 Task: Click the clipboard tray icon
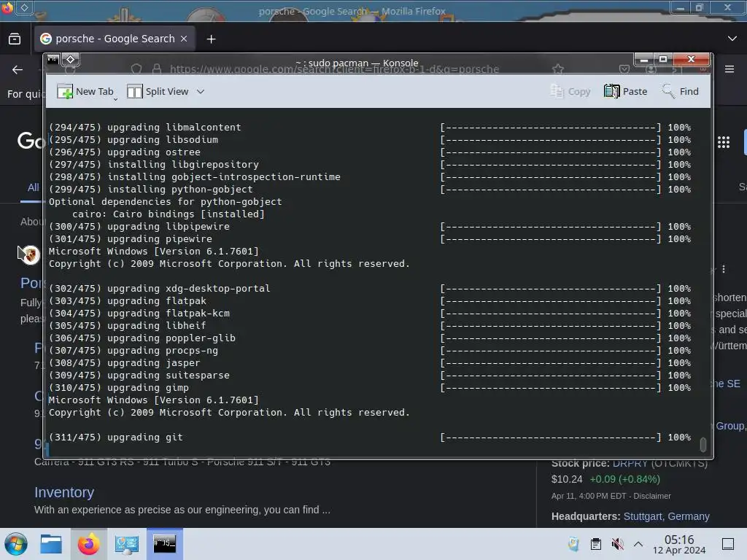595,544
